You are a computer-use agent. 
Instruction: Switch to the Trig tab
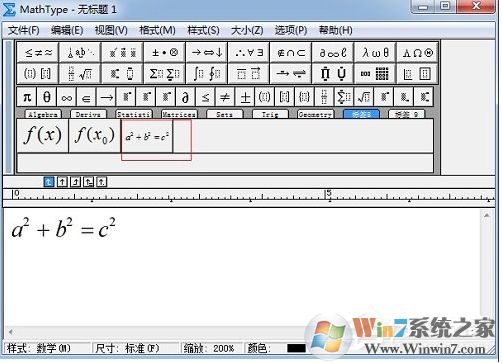270,114
